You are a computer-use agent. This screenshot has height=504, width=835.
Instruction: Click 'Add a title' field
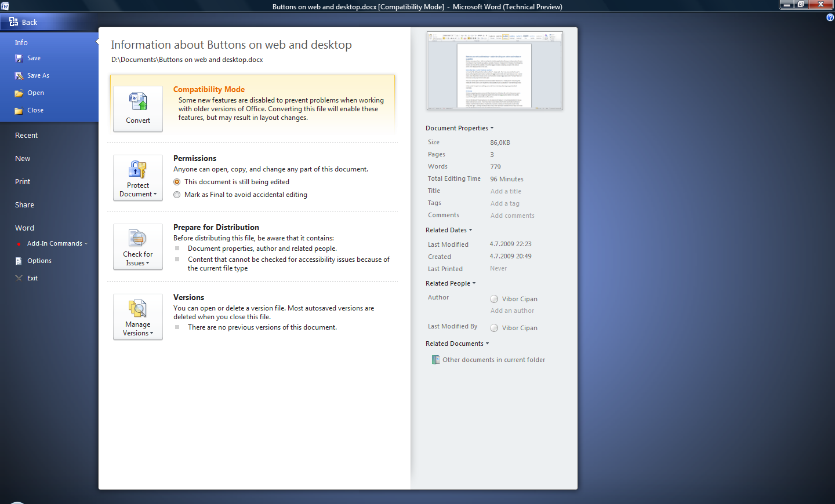(x=506, y=191)
